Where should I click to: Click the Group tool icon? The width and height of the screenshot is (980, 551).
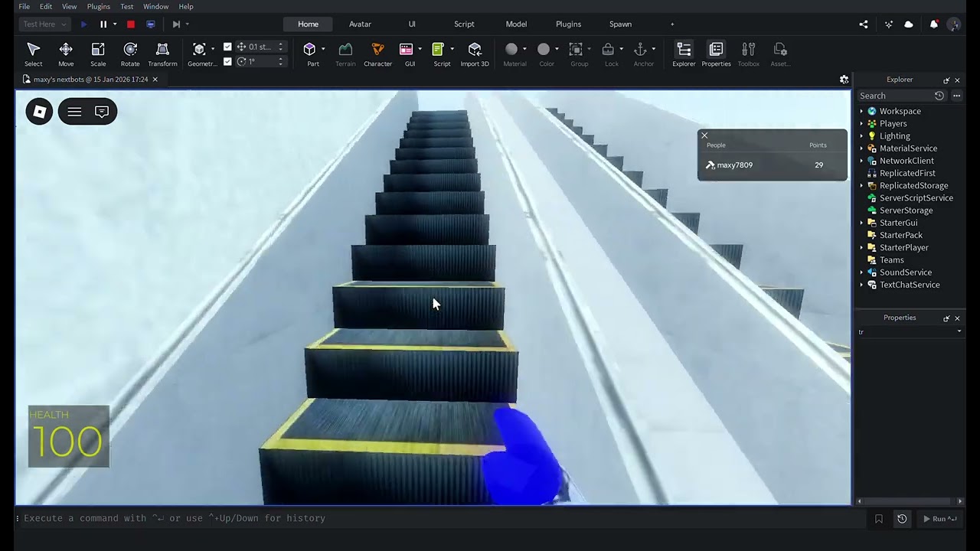pyautogui.click(x=576, y=50)
